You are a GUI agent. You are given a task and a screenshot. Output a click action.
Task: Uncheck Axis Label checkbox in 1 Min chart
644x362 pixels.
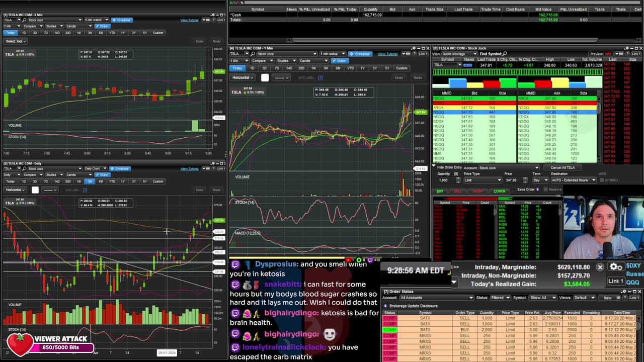(x=320, y=77)
